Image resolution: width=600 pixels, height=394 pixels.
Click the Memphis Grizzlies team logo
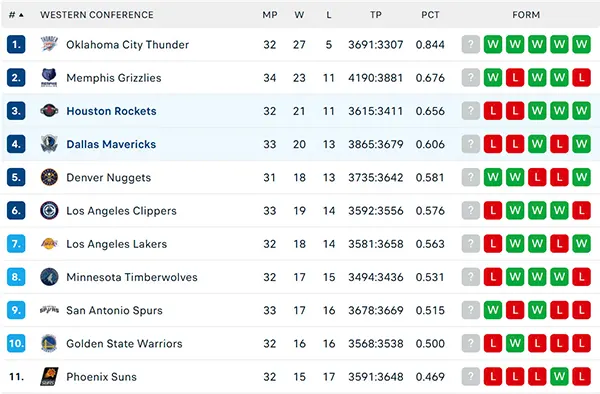coord(49,78)
